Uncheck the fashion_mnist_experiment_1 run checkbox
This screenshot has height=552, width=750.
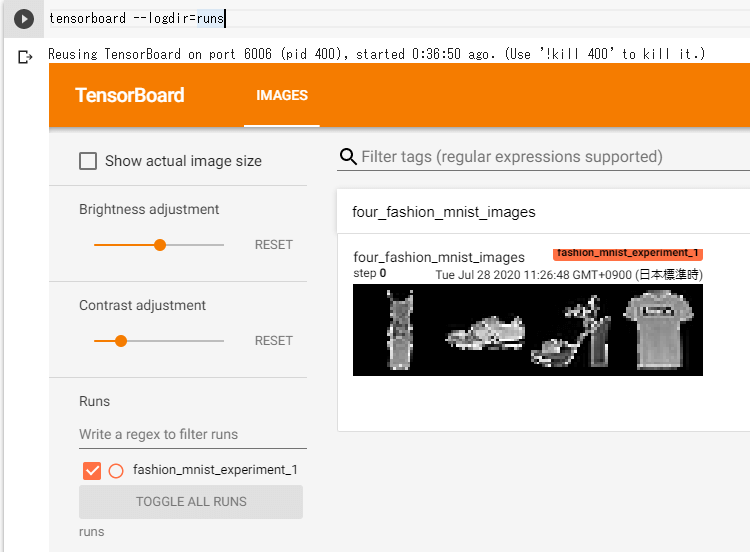click(92, 471)
